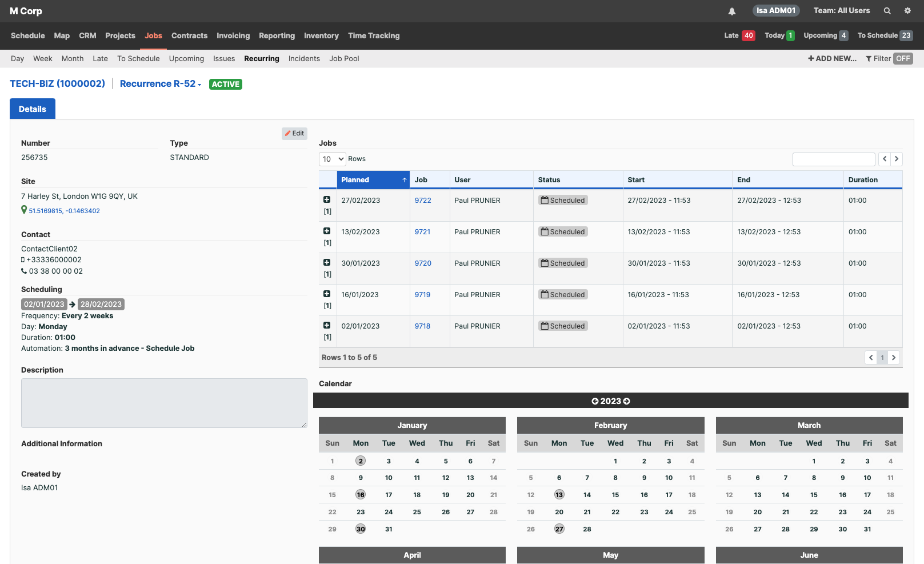
Task: Open the Inventory menu
Action: tap(321, 35)
